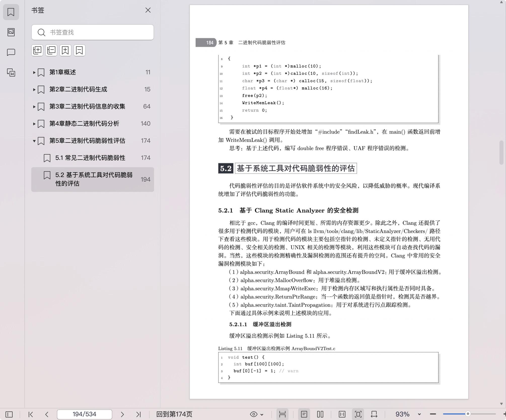This screenshot has width=506, height=420.
Task: Zoom out with the minus button
Action: point(433,414)
